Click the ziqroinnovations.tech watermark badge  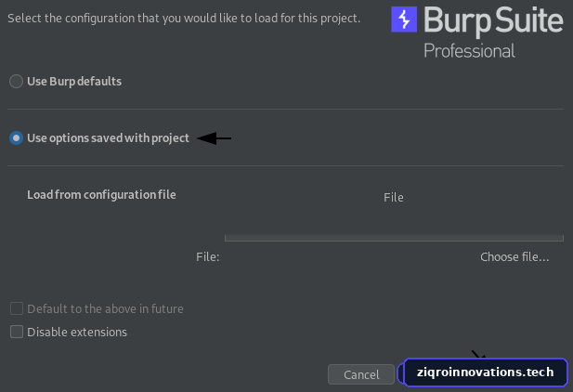click(483, 372)
